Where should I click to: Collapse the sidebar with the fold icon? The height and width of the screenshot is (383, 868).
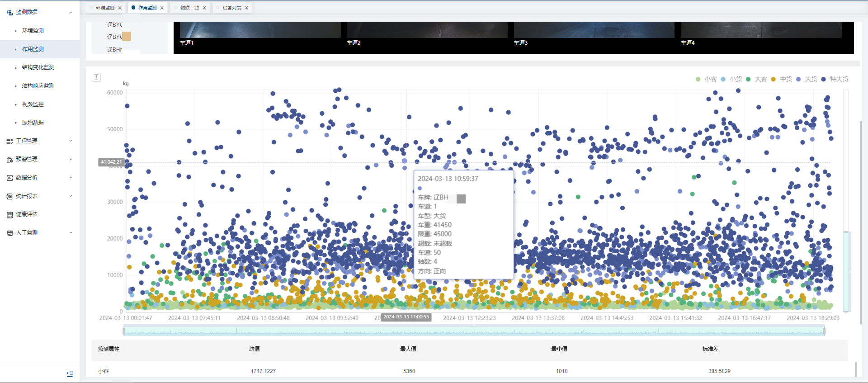click(70, 374)
